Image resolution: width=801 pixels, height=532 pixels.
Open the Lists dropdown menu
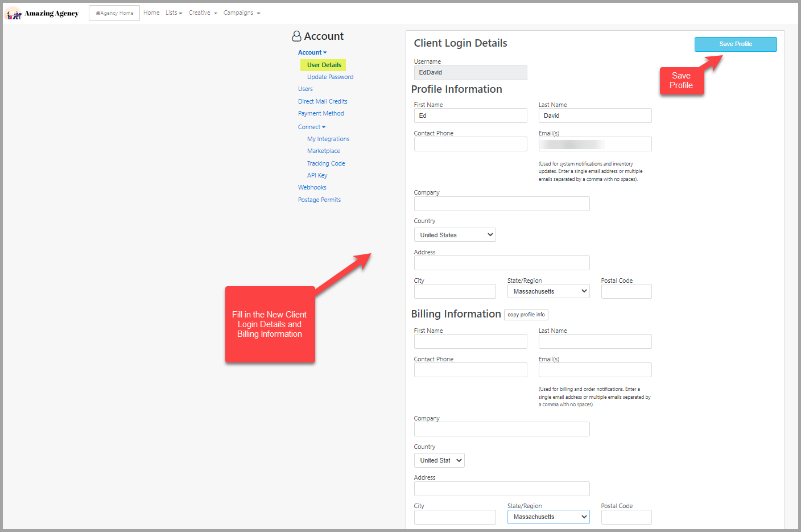(174, 13)
